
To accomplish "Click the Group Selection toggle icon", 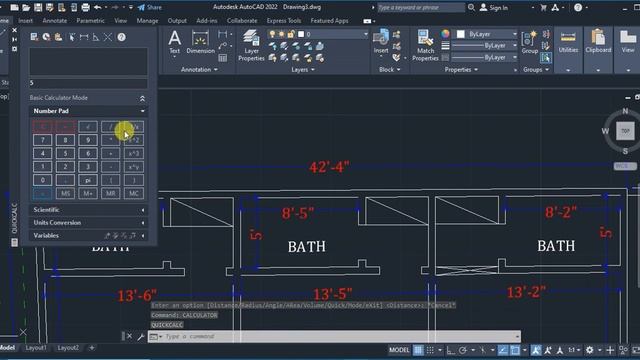I will click(546, 58).
